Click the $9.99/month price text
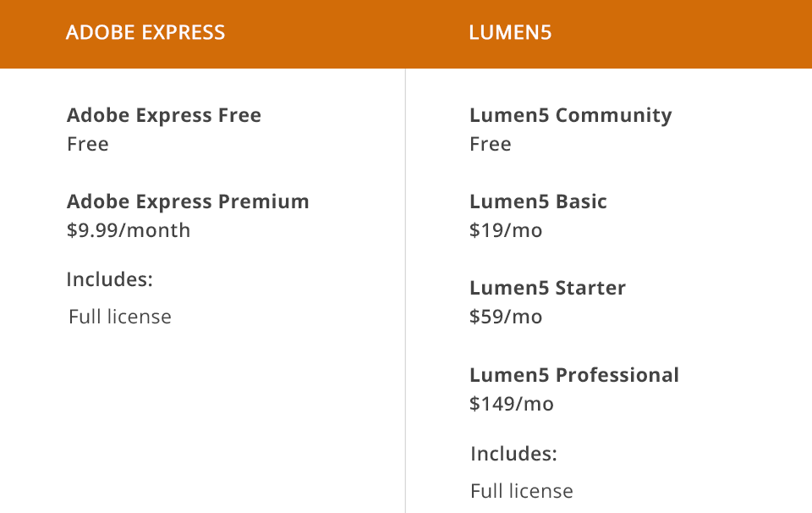Viewport: 812px width, 513px height. [129, 230]
